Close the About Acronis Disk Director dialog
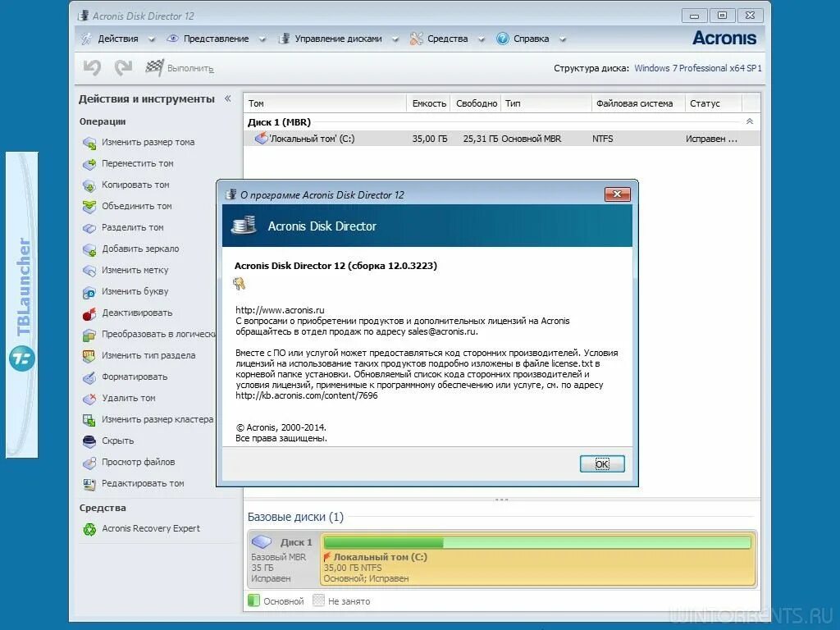 pos(617,194)
